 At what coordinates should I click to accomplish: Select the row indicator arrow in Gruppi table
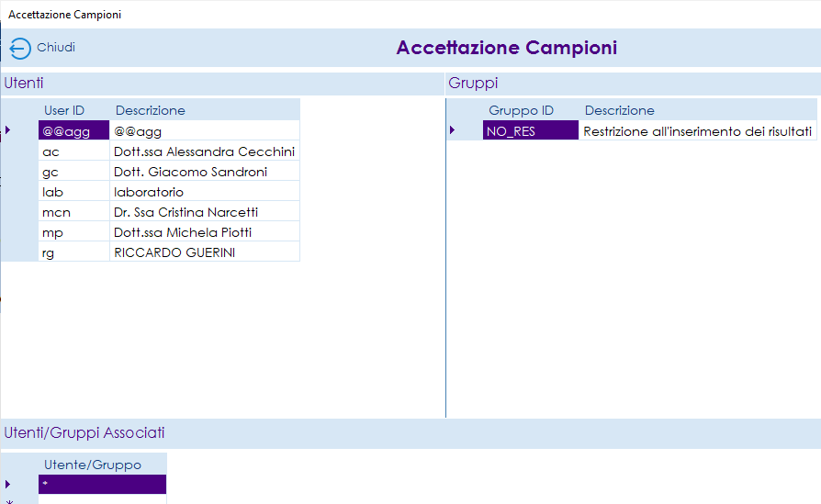[453, 129]
